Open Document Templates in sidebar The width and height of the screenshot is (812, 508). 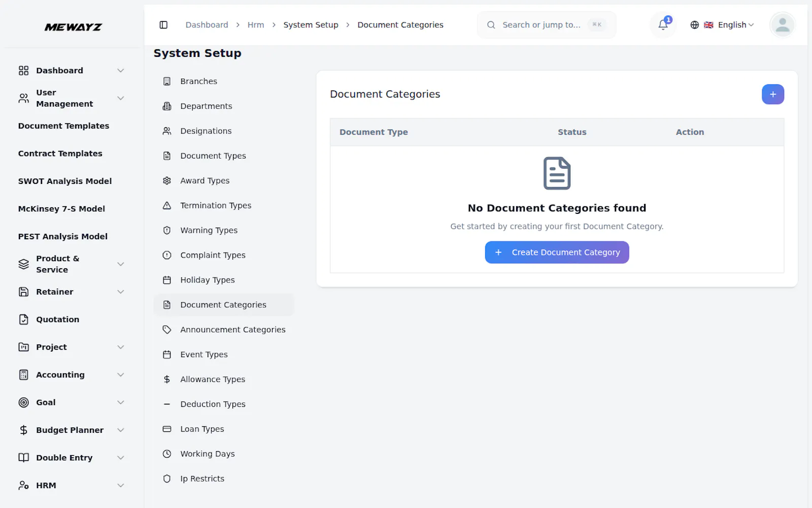coord(63,126)
